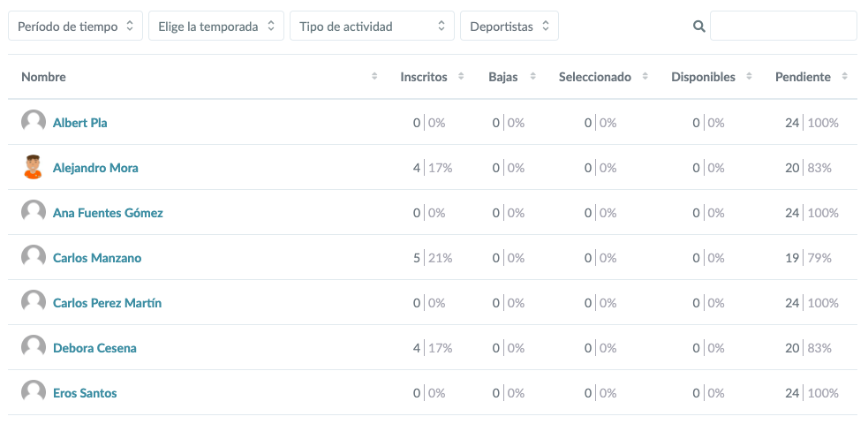This screenshot has height=424, width=868.
Task: Open Carlos Perez Martín's profile
Action: tap(107, 303)
